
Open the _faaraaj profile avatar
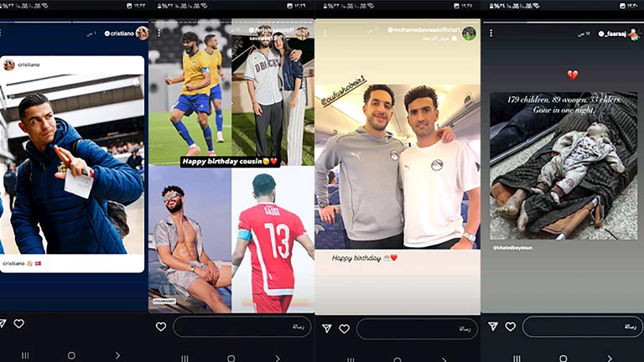(634, 34)
